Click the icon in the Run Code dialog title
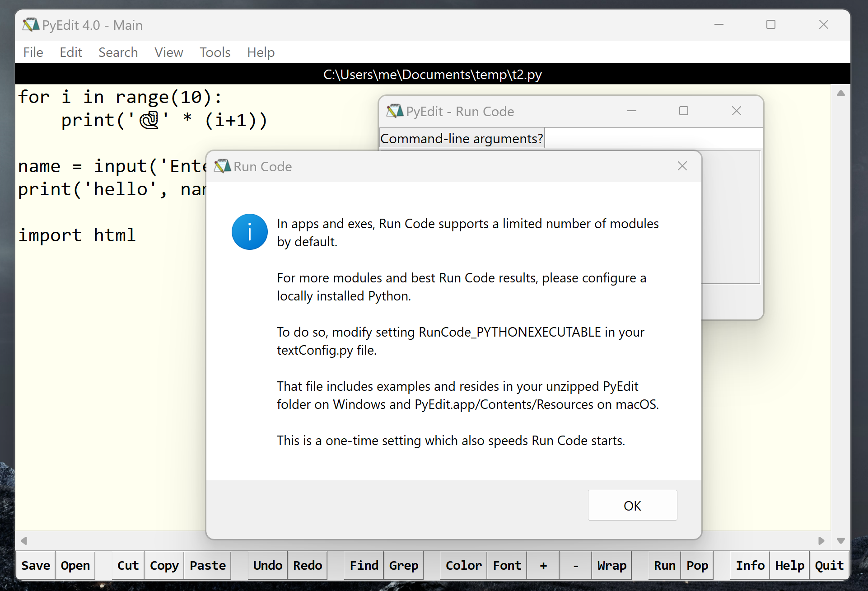868x591 pixels. [x=222, y=166]
